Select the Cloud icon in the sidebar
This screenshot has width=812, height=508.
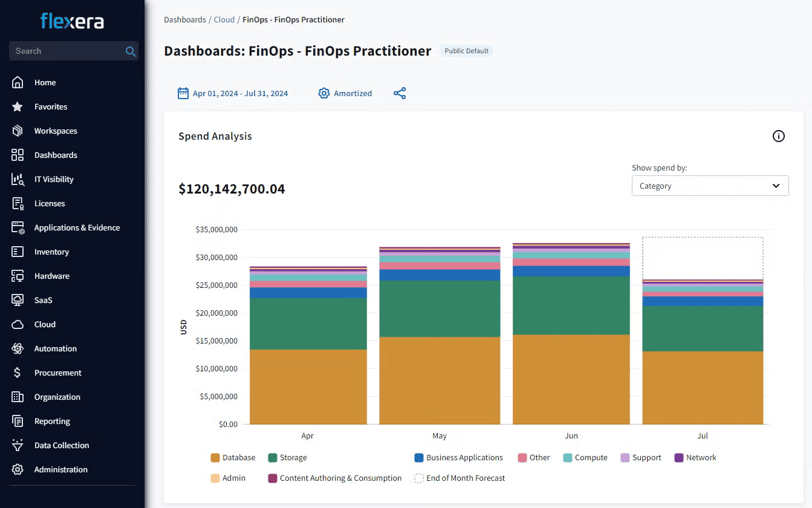tap(17, 324)
